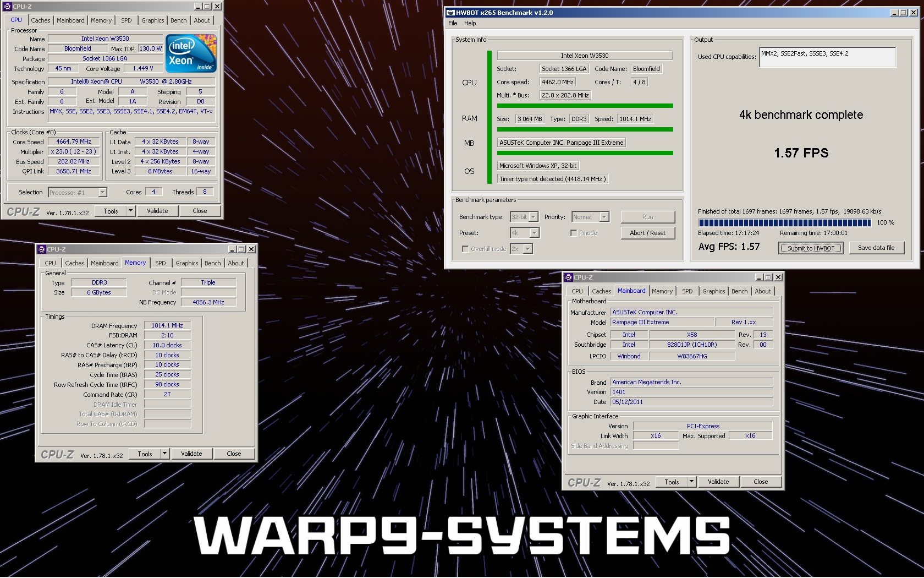Click the LPCIO W83667HG field
This screenshot has height=578, width=924.
[692, 356]
